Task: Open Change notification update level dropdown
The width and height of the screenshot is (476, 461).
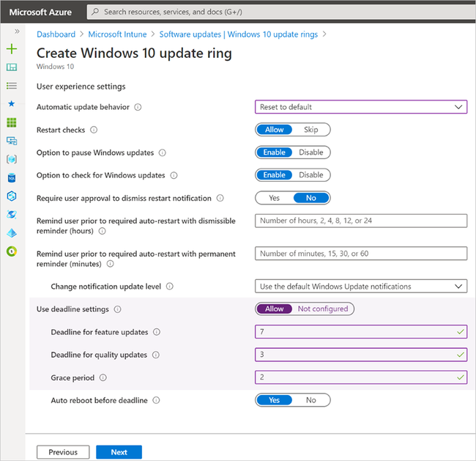Action: 361,287
